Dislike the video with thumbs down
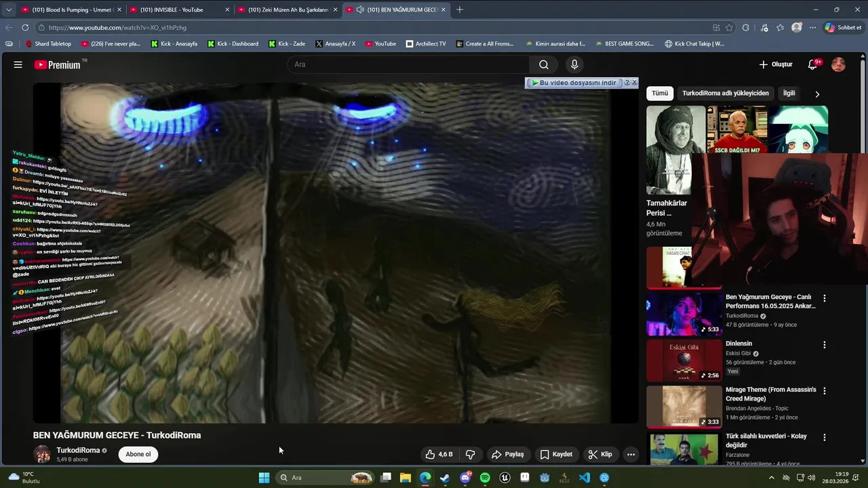 tap(471, 454)
